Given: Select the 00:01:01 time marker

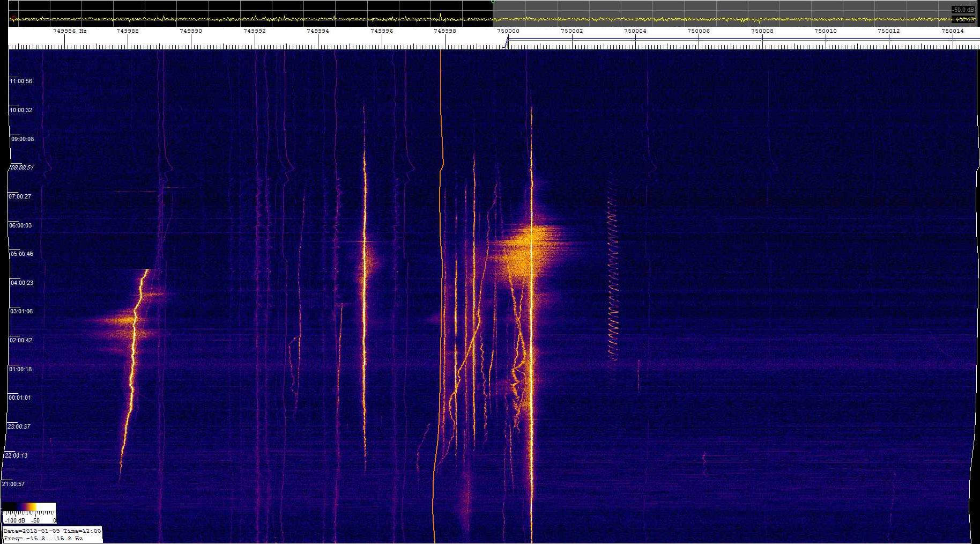Looking at the screenshot, I should 20,398.
